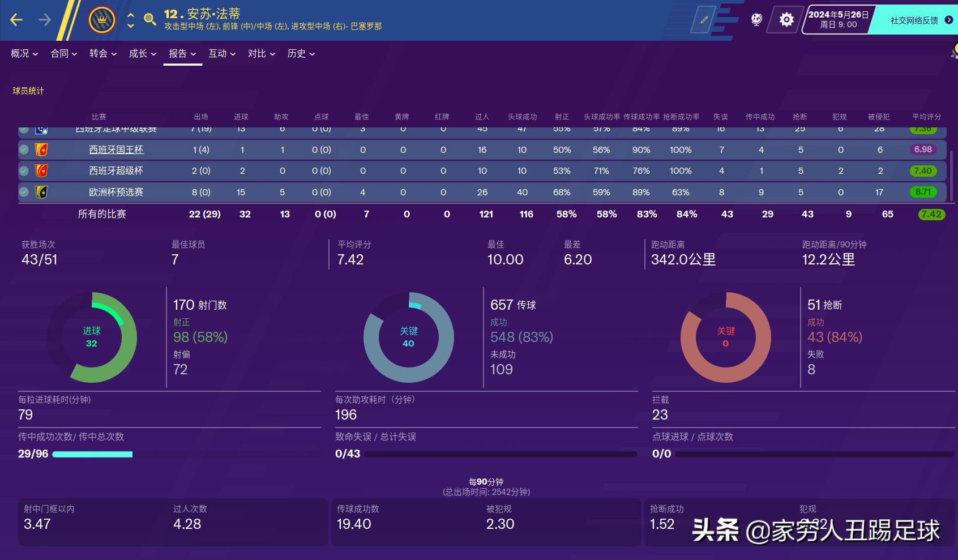The height and width of the screenshot is (560, 958).
Task: Toggle the checkmark for 西班牙超级杯 row
Action: point(23,170)
